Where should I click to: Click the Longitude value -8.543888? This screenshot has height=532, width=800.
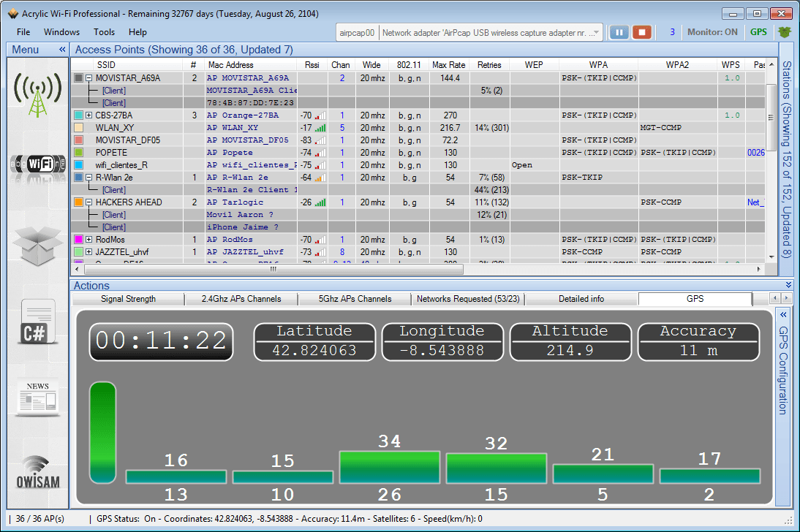[442, 351]
